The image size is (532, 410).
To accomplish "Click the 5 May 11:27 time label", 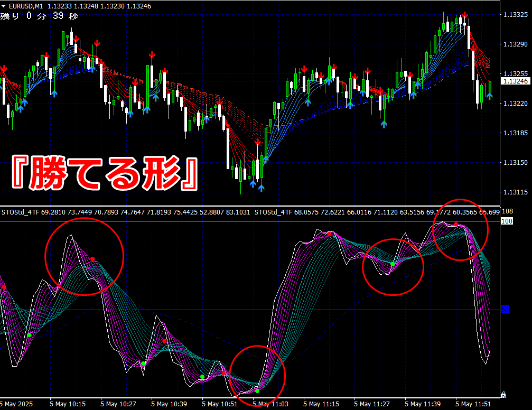I will point(372,404).
